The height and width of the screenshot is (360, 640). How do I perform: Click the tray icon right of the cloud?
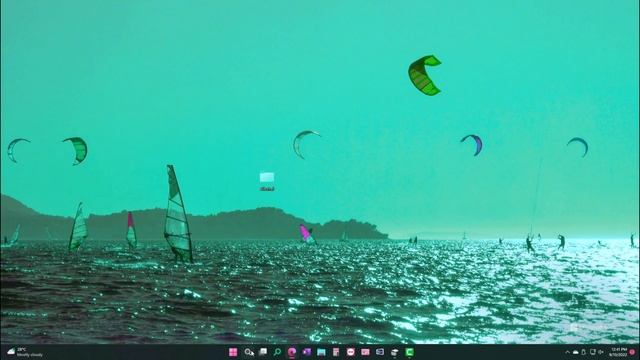584,352
